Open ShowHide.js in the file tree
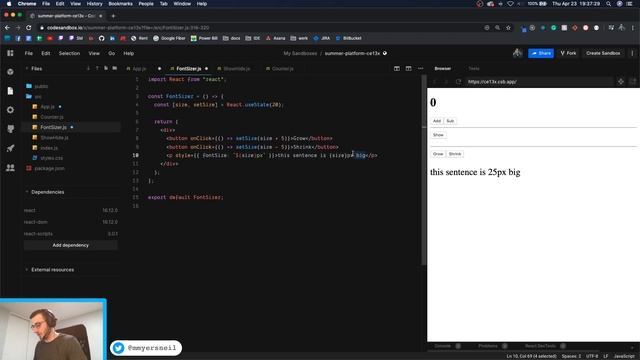The width and height of the screenshot is (640, 360). [54, 138]
